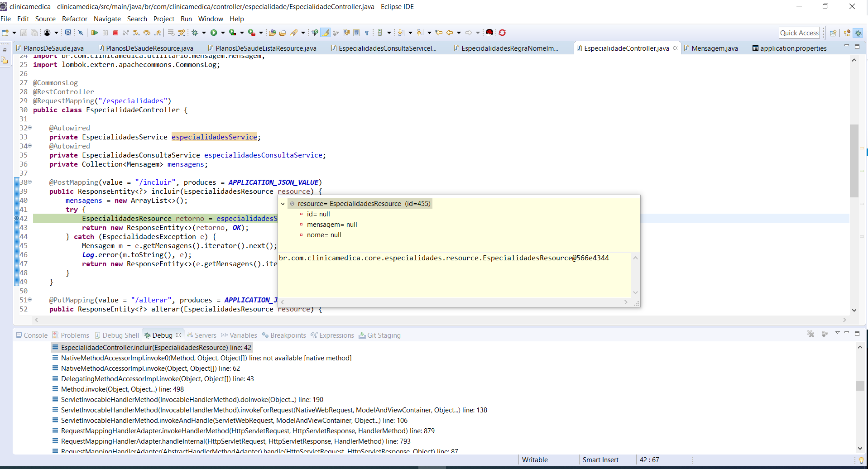
Task: Select the Method.invoke line 498 frame
Action: [x=118, y=389]
